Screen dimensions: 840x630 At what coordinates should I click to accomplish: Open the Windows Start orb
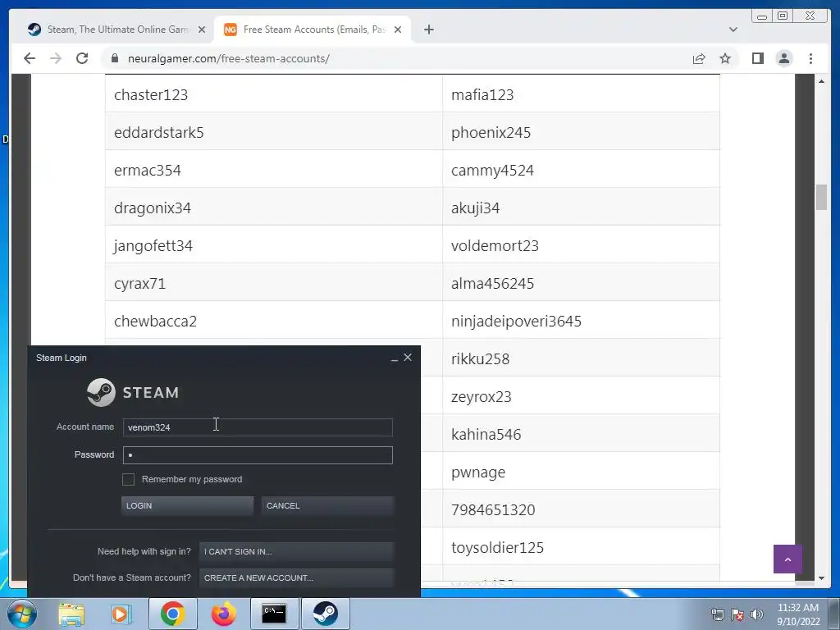(22, 614)
